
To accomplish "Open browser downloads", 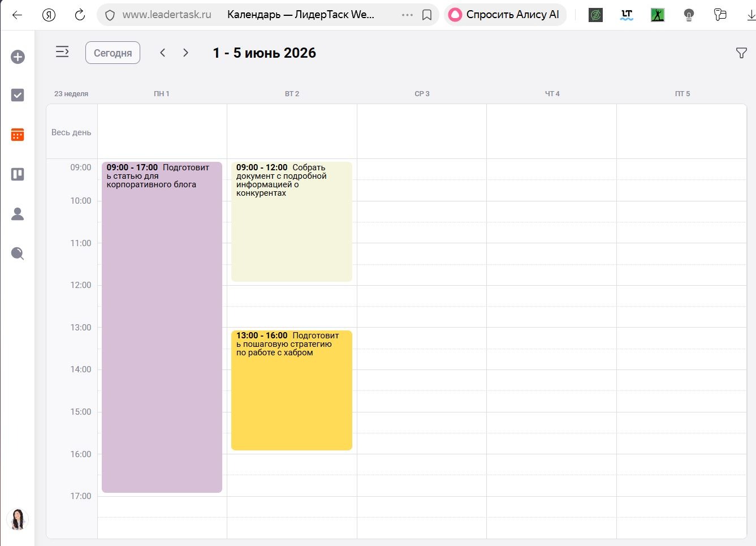I will point(751,15).
